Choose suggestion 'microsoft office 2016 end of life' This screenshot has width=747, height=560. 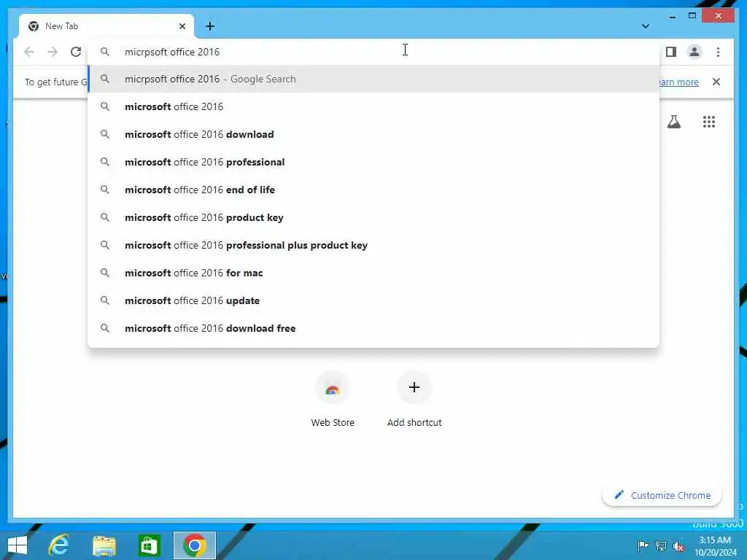pyautogui.click(x=374, y=190)
